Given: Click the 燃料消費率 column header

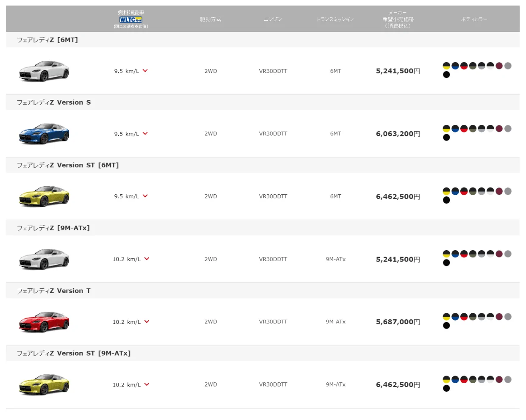Looking at the screenshot, I should (x=131, y=12).
